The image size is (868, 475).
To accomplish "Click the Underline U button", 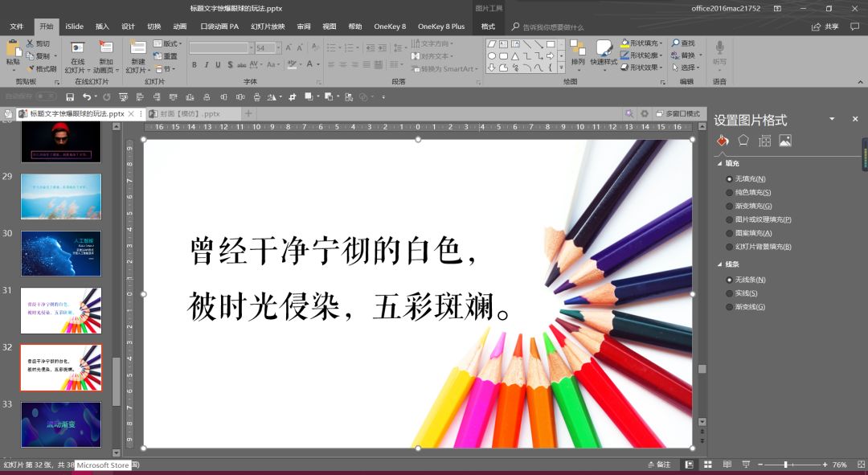I will (218, 65).
